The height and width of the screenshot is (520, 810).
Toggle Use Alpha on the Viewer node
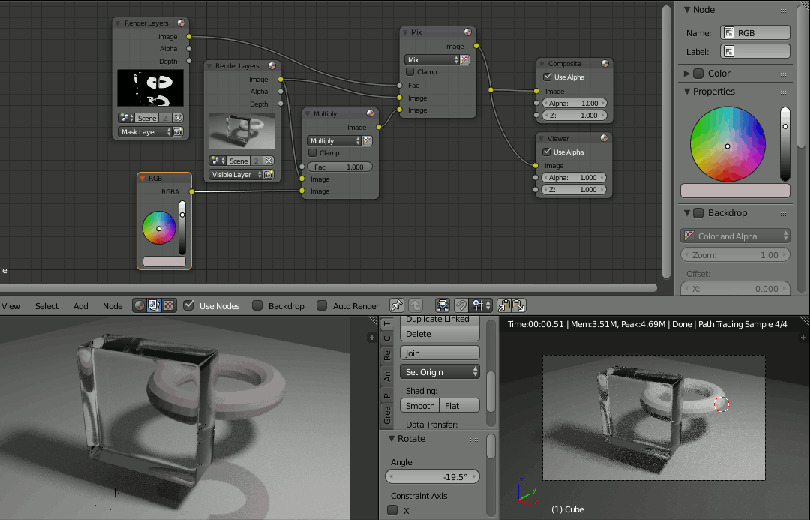547,152
